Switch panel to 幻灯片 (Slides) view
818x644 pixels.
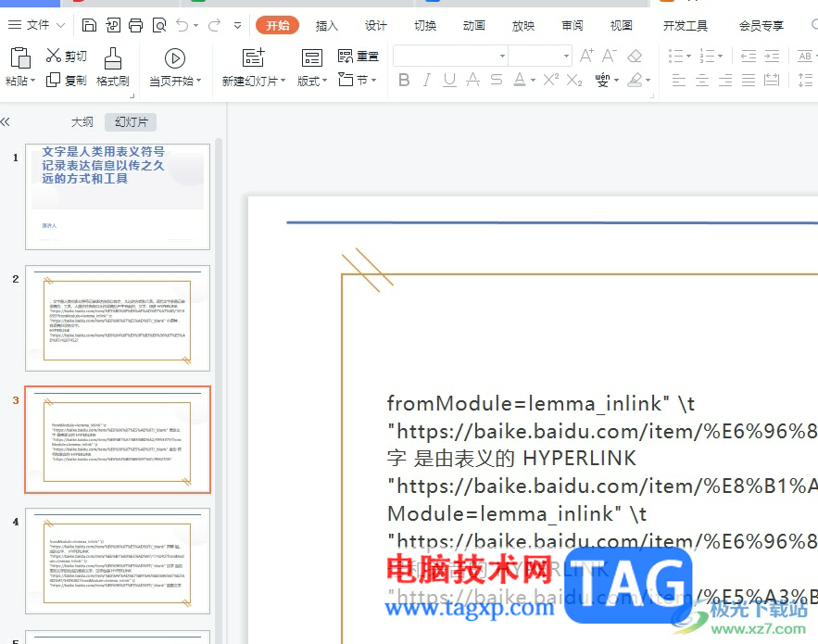click(x=131, y=122)
